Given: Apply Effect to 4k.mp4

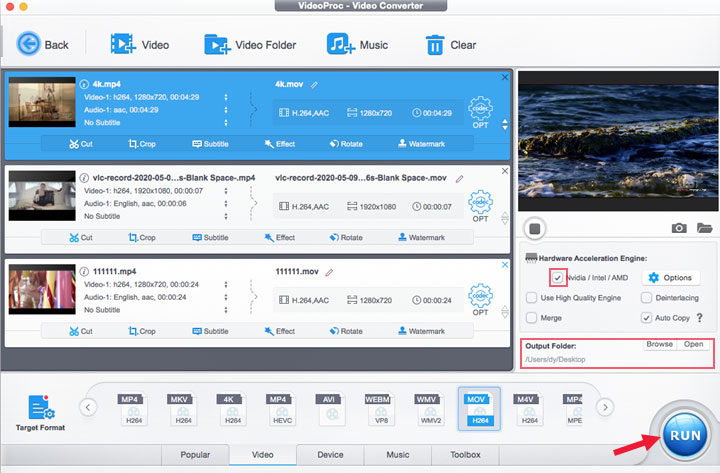Looking at the screenshot, I should coord(280,144).
